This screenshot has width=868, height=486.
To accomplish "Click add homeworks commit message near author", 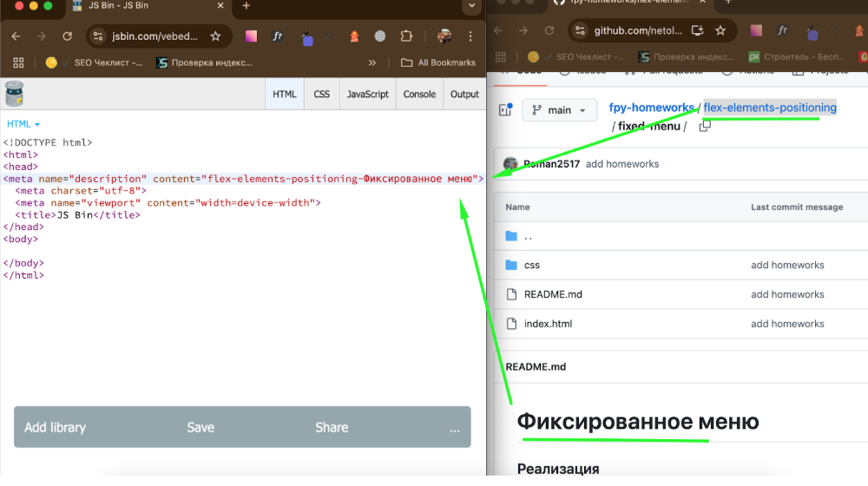I will (x=622, y=164).
